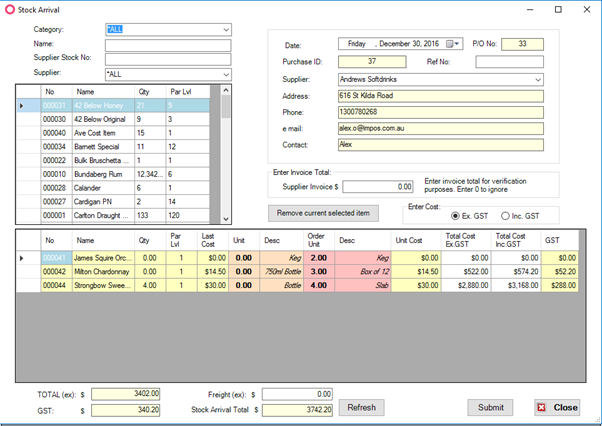Screen dimensions: 602x426
Task: Click the James Squire Orc... order row name
Action: pos(103,258)
